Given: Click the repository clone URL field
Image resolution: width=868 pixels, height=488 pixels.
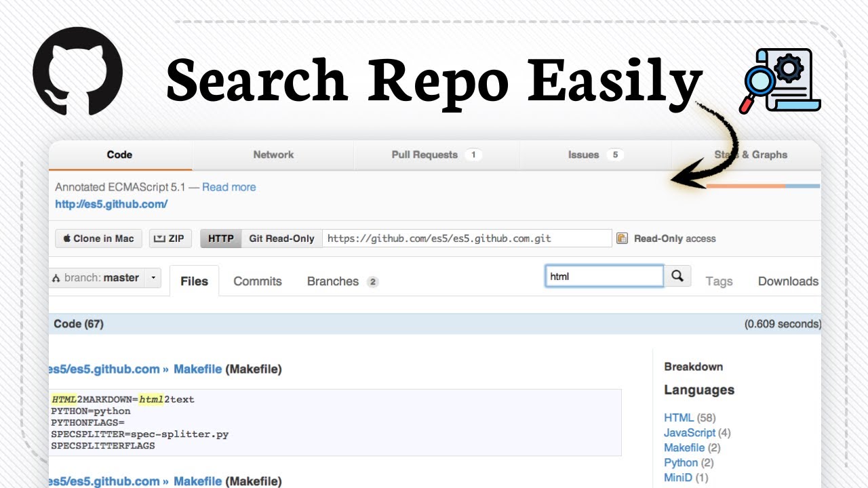Looking at the screenshot, I should pos(467,239).
